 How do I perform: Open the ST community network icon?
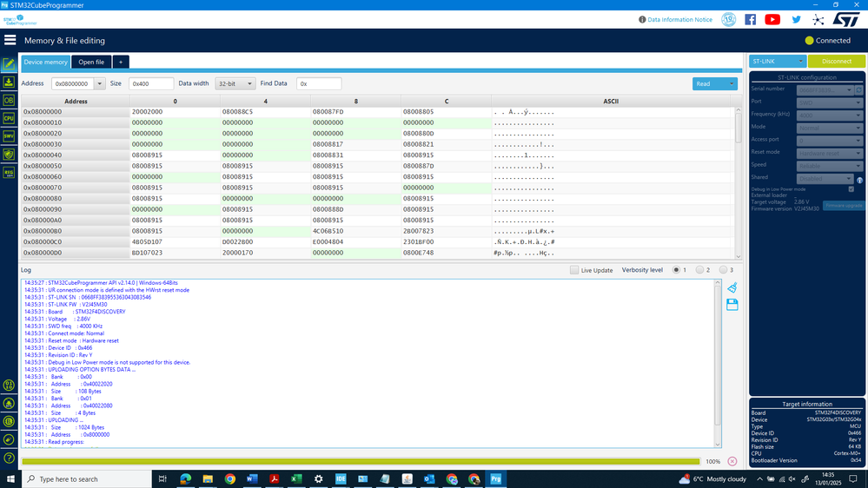[x=818, y=20]
